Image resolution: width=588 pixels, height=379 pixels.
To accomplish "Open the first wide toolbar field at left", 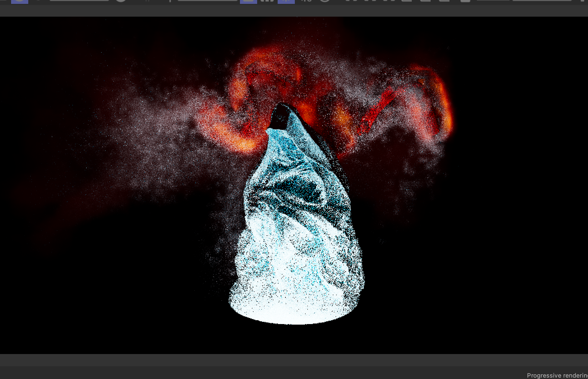I will pos(79,1).
